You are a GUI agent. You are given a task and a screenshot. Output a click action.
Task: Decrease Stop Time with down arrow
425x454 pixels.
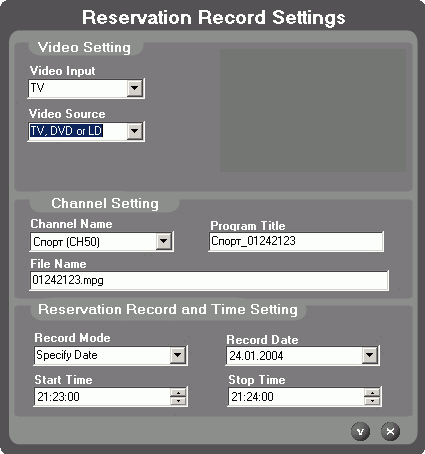372,401
